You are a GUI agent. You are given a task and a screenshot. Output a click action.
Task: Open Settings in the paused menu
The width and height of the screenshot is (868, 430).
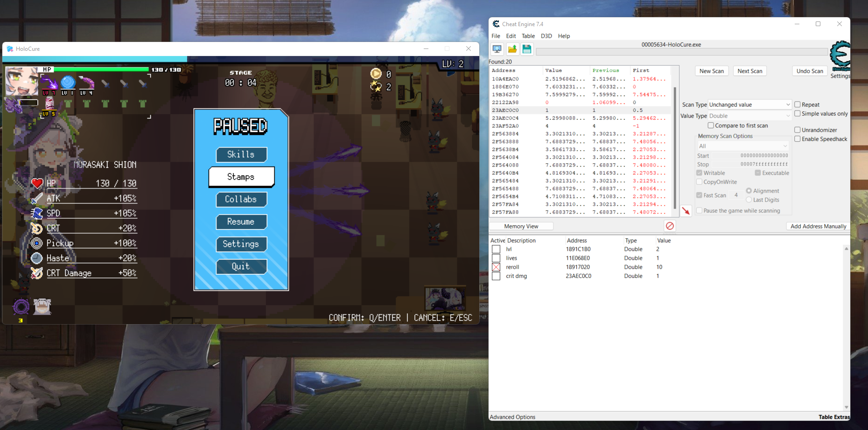coord(241,244)
